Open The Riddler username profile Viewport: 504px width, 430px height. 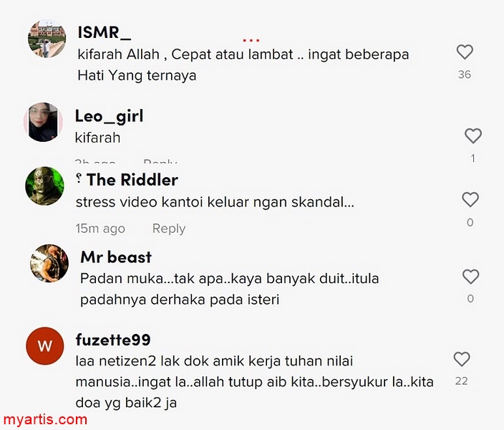pyautogui.click(x=132, y=180)
